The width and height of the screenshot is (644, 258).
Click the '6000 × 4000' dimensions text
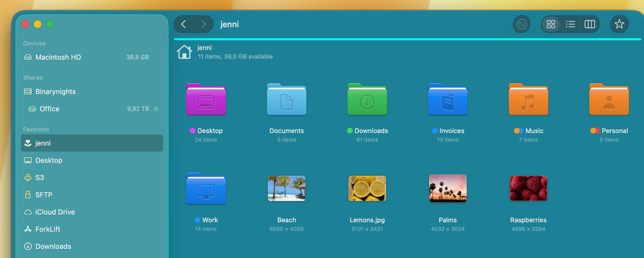point(287,229)
